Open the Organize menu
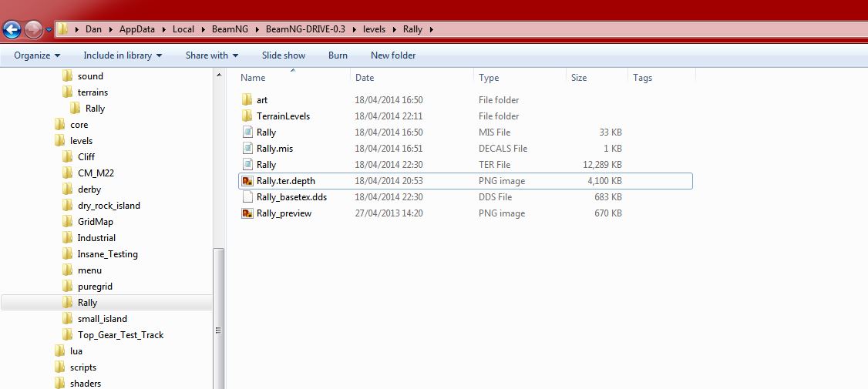 tap(37, 55)
